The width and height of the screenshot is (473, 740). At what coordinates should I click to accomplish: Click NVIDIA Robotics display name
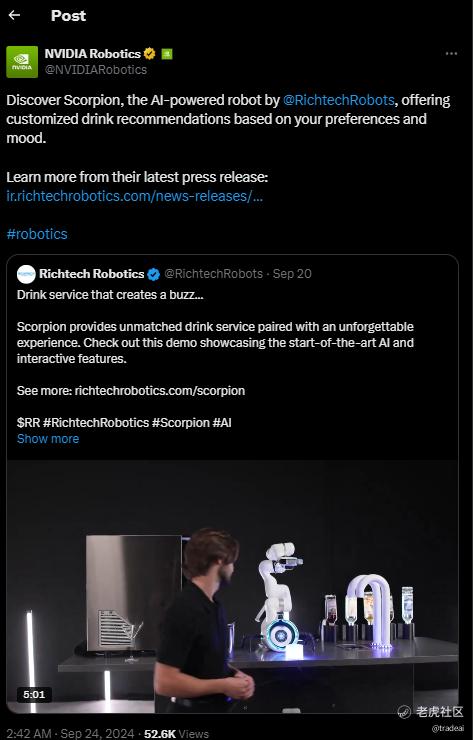[x=93, y=54]
